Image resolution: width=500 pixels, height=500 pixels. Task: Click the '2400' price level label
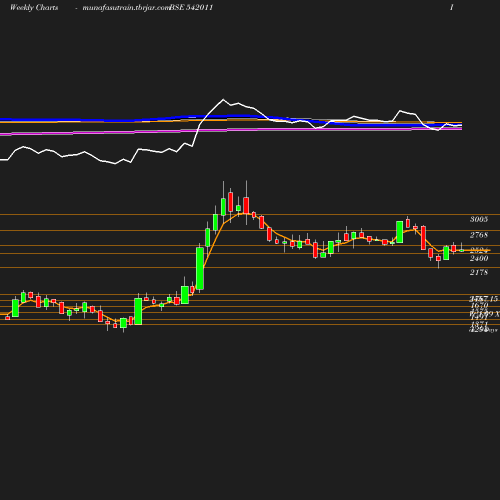click(479, 258)
